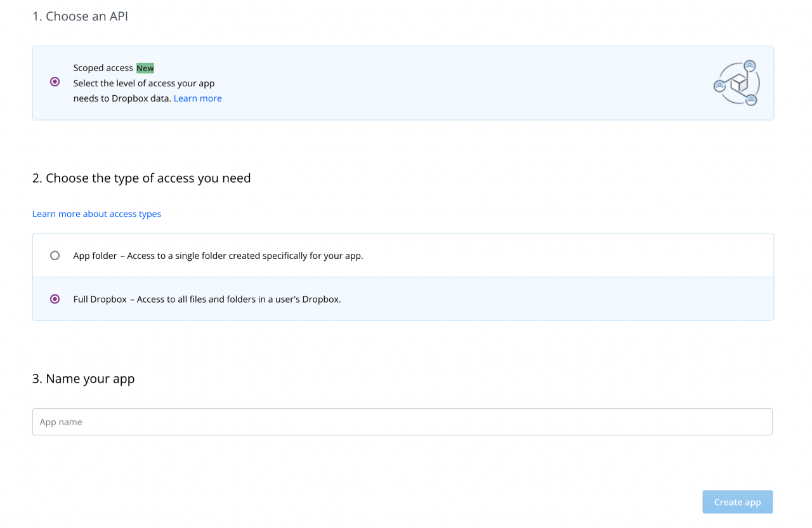Screen dimensions: 812x528
Task: Click 'Access to a single folder' description text
Action: 245,256
